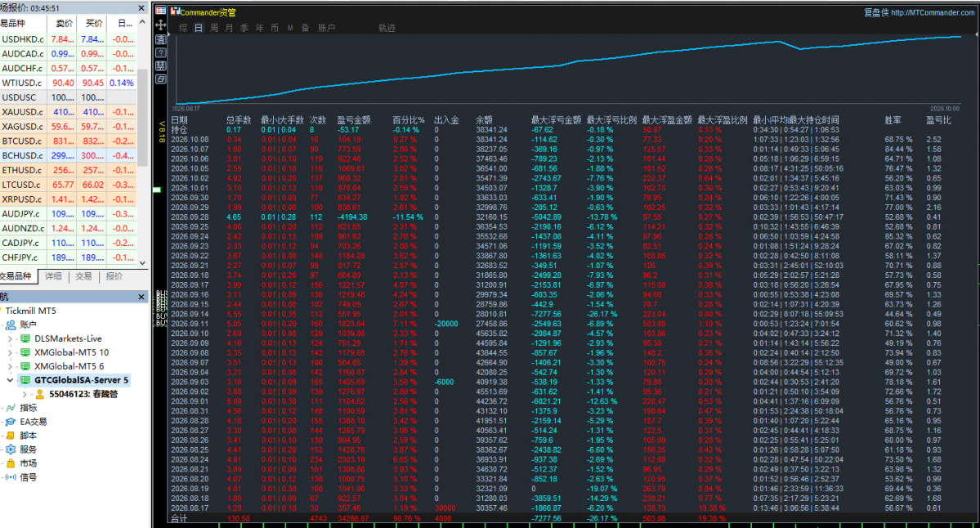The height and width of the screenshot is (528, 980).
Task: Click the 卖价 column header
Action: click(x=64, y=23)
